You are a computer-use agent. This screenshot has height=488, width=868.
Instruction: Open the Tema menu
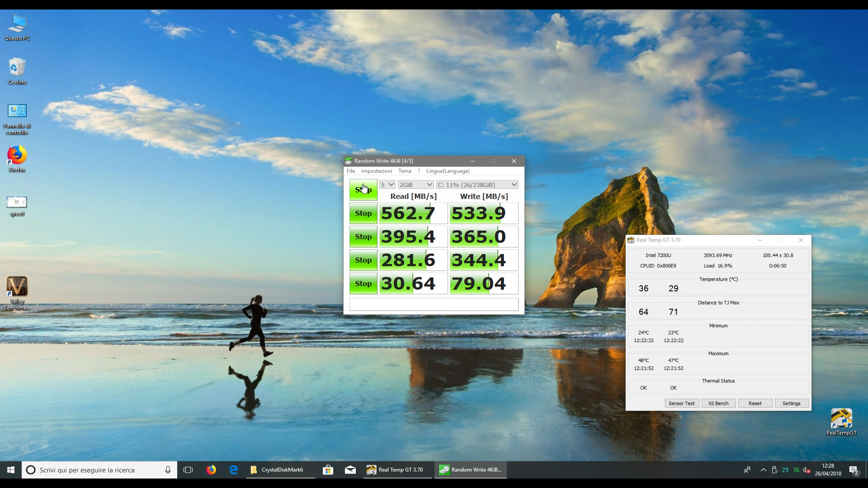(x=405, y=171)
